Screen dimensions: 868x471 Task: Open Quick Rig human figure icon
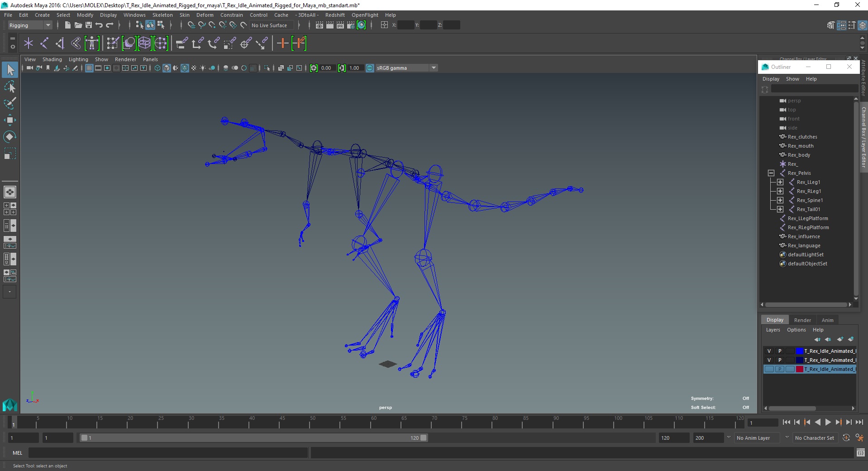pyautogui.click(x=92, y=43)
